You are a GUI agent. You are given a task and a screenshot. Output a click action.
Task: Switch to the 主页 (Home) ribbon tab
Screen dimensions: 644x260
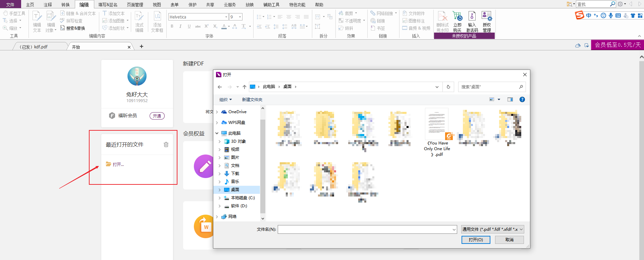[30, 5]
